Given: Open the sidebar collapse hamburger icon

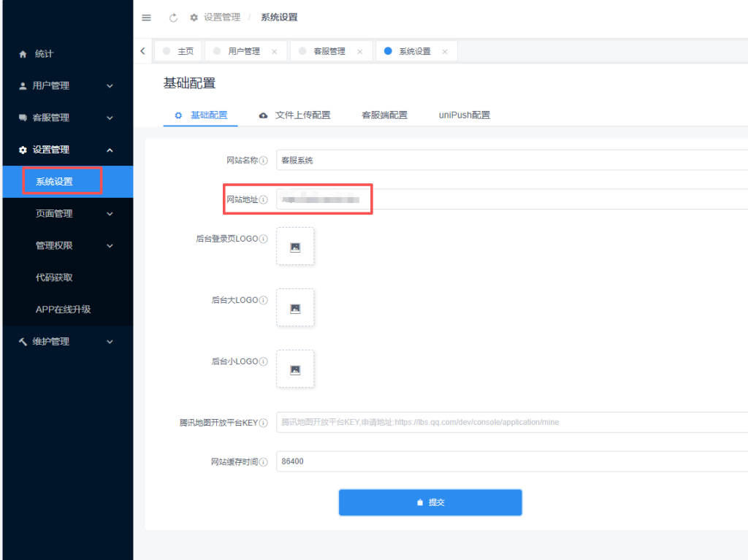Looking at the screenshot, I should pos(146,17).
